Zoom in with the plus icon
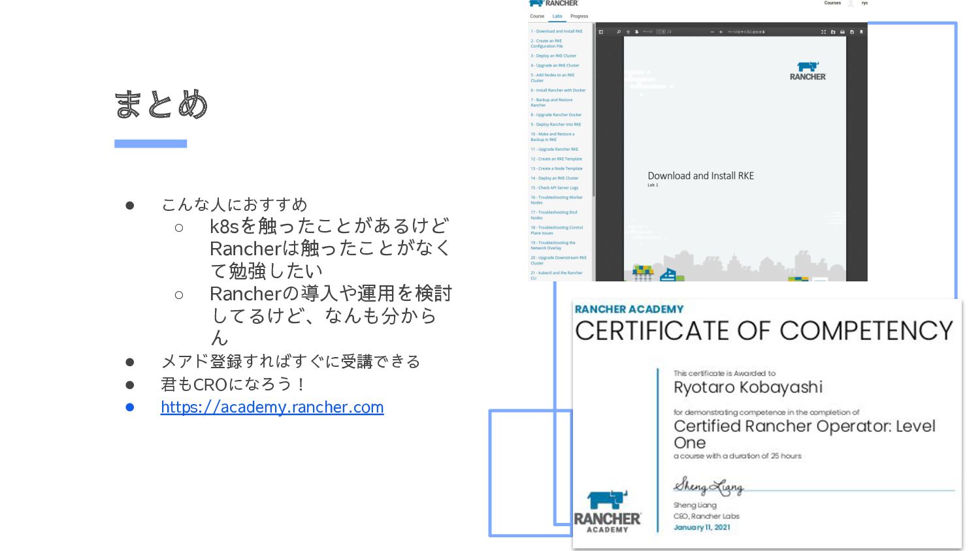 coord(721,32)
